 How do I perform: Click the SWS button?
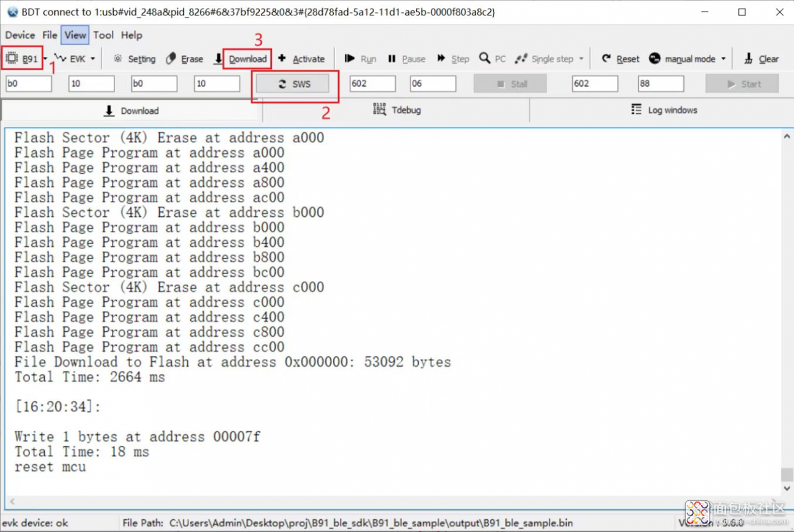point(293,84)
